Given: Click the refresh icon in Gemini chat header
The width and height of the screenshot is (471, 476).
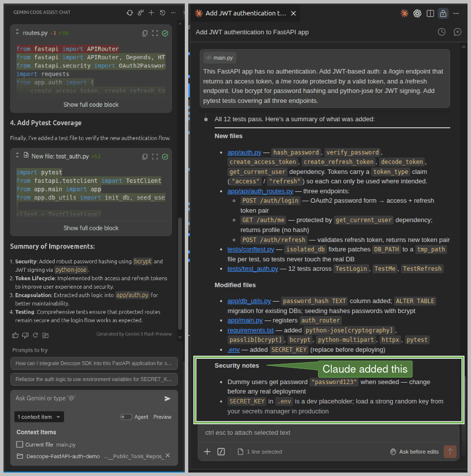Looking at the screenshot, I should click(130, 13).
